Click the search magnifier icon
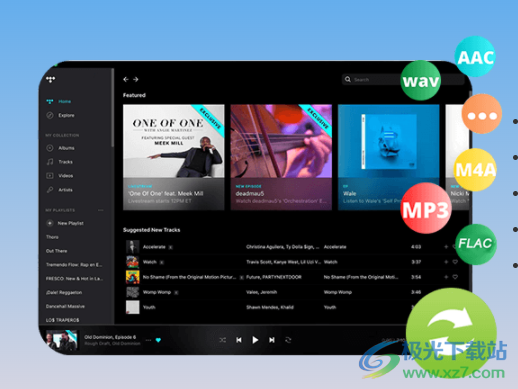This screenshot has width=518, height=389. pyautogui.click(x=348, y=79)
